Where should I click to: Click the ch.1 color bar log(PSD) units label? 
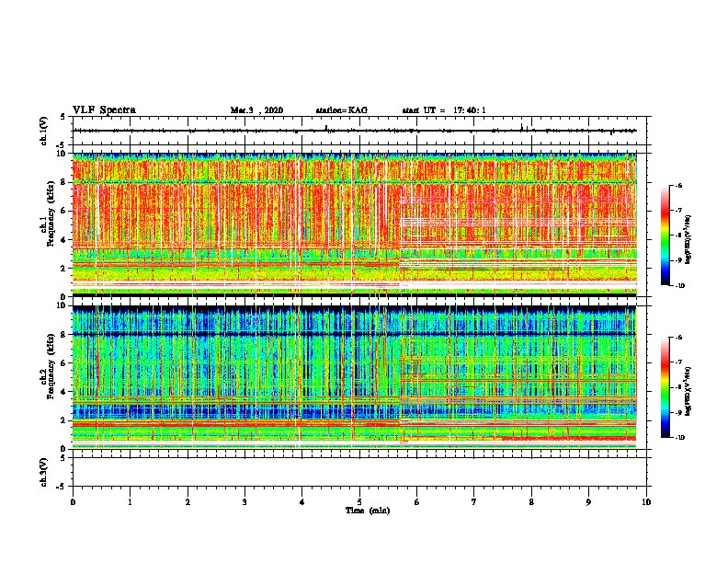[688, 240]
